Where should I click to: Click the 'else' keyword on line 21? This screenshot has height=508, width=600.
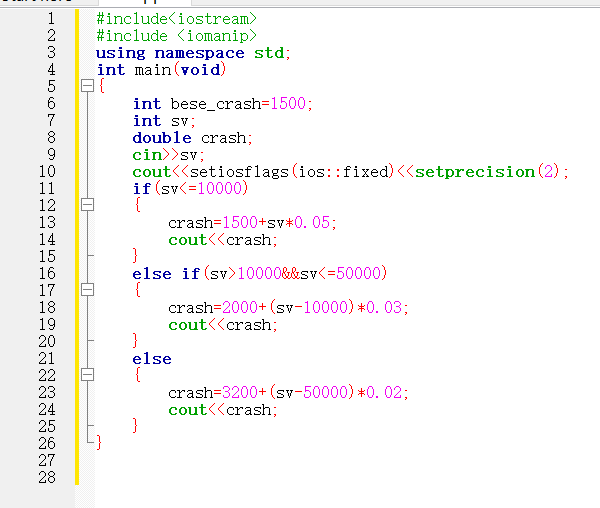point(152,359)
